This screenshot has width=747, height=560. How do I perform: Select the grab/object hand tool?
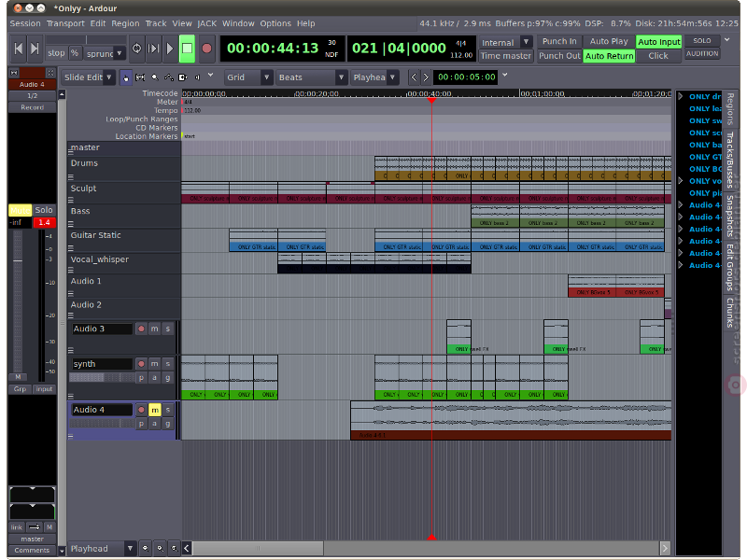126,77
